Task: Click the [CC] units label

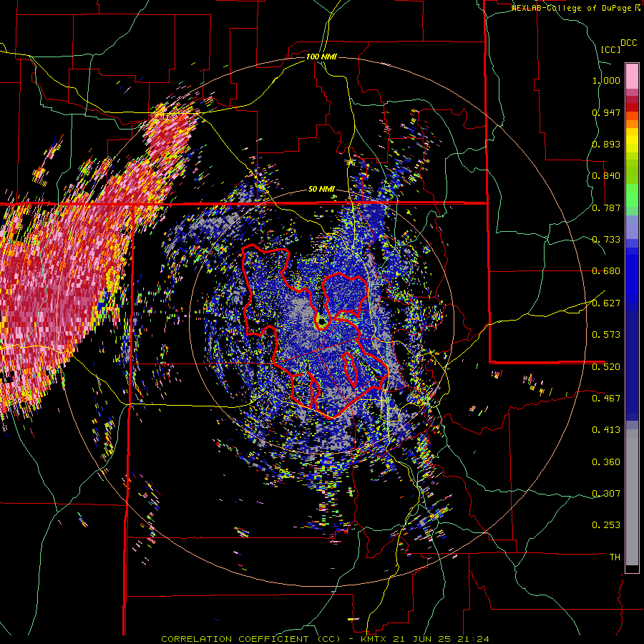Action: tap(611, 49)
